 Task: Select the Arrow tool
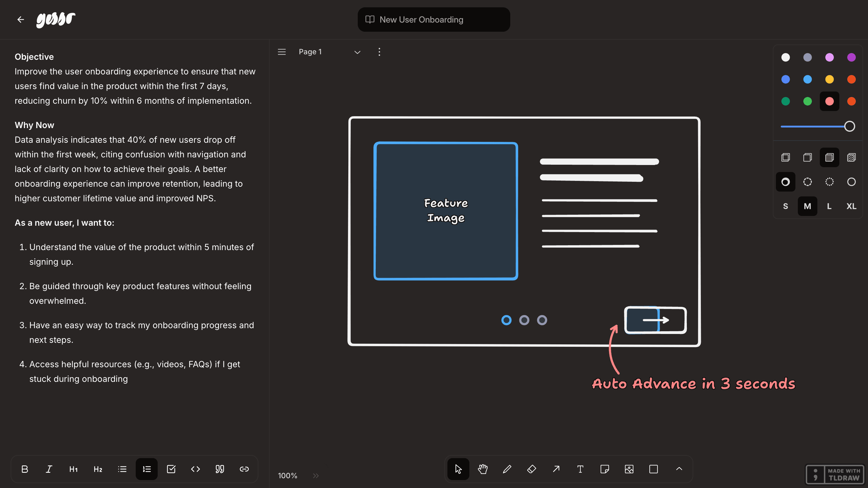(x=556, y=469)
